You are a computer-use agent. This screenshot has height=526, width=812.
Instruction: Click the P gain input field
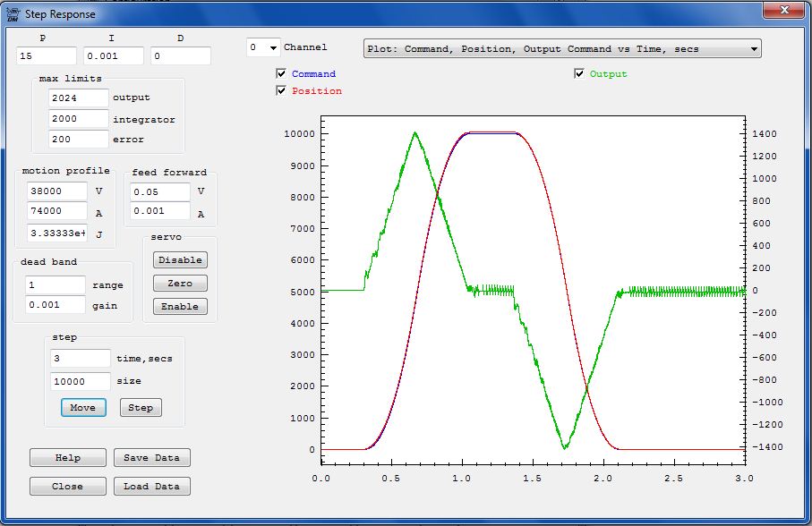pos(46,56)
